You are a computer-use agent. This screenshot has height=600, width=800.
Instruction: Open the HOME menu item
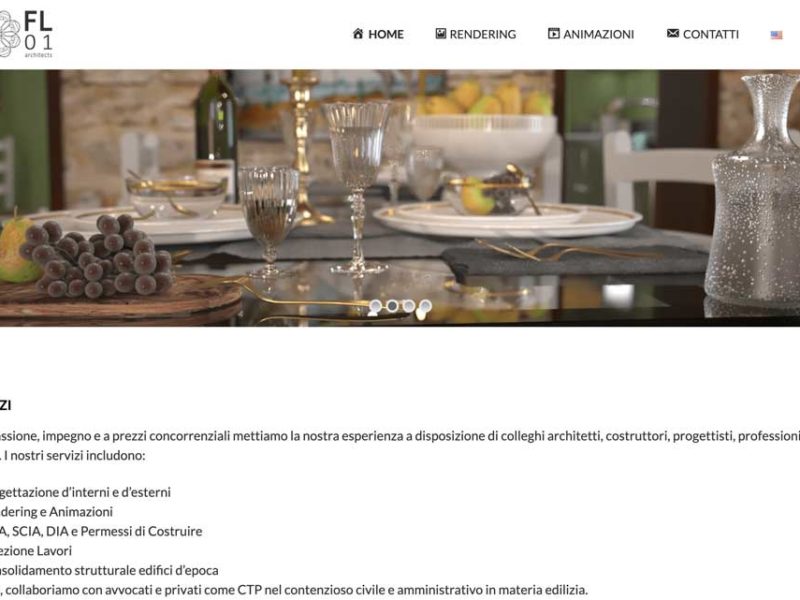[x=386, y=34]
